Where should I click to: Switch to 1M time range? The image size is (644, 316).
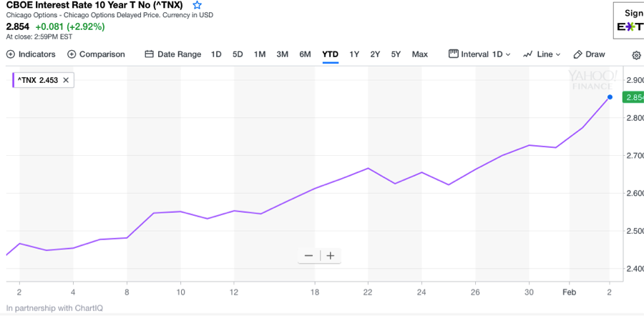tap(260, 54)
